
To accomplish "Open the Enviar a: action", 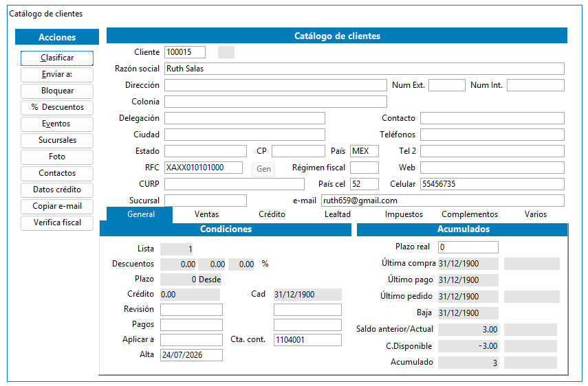I will [57, 74].
